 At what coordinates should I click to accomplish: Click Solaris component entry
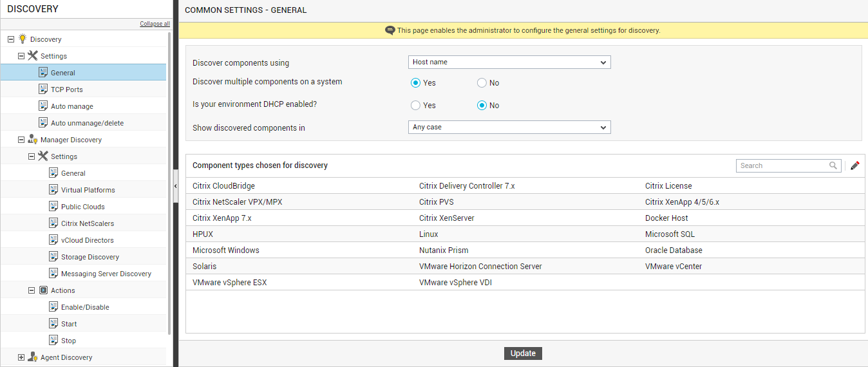pos(204,267)
